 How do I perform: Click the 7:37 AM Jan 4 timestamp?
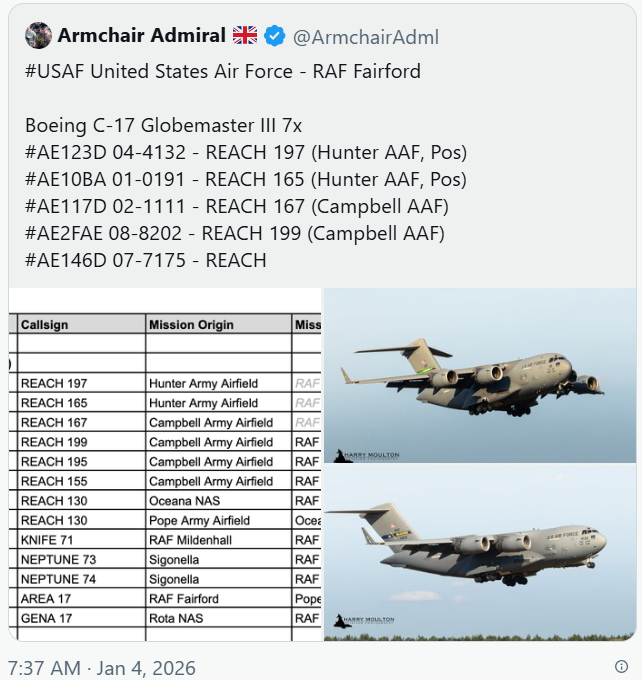101,667
